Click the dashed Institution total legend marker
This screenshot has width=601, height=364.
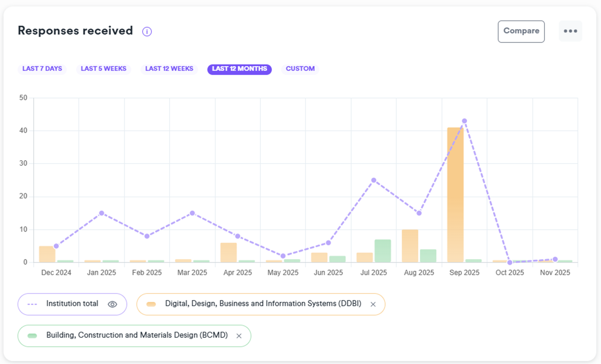click(32, 304)
